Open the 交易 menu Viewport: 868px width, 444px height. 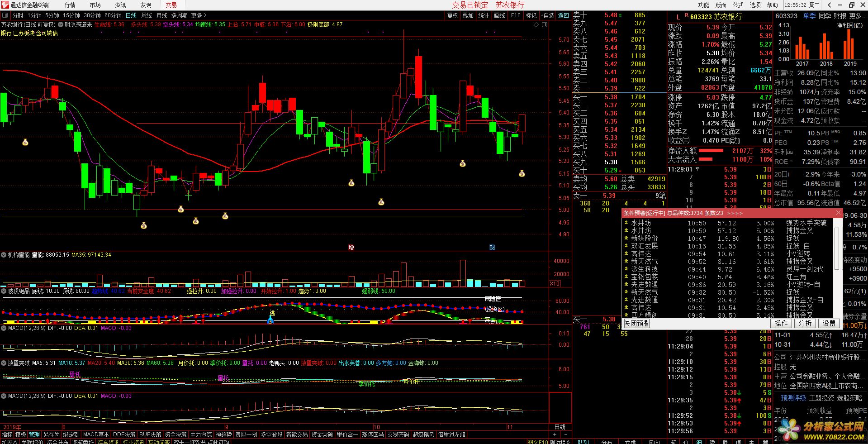[171, 5]
